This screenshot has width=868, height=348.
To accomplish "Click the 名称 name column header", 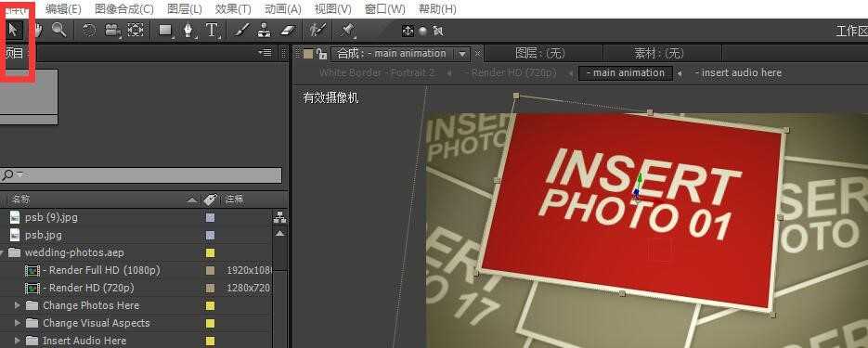I will tap(21, 200).
